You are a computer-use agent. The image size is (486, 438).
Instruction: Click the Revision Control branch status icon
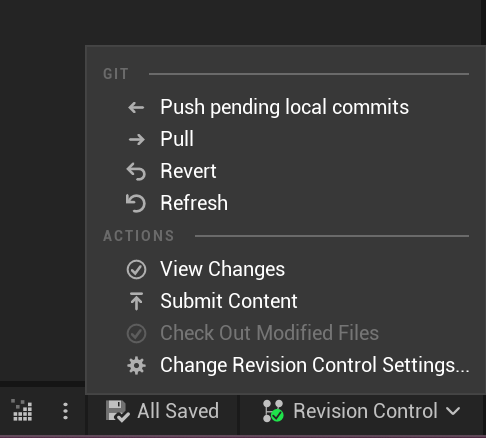point(273,411)
